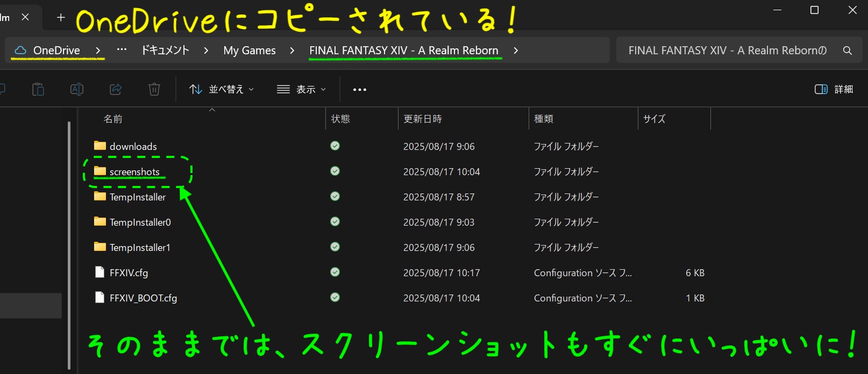Image resolution: width=868 pixels, height=374 pixels.
Task: Expand chevron after FINAL FANTASY XIV breadcrumb
Action: 516,51
